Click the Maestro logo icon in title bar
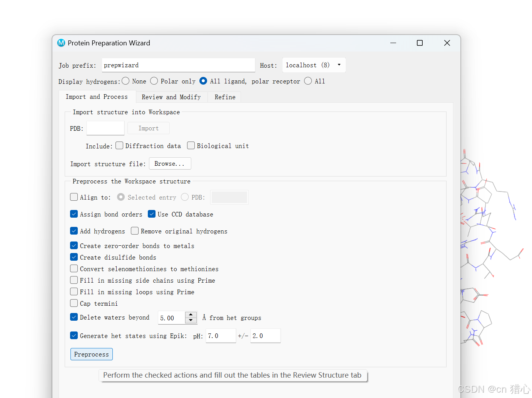This screenshot has height=398, width=532. (61, 43)
